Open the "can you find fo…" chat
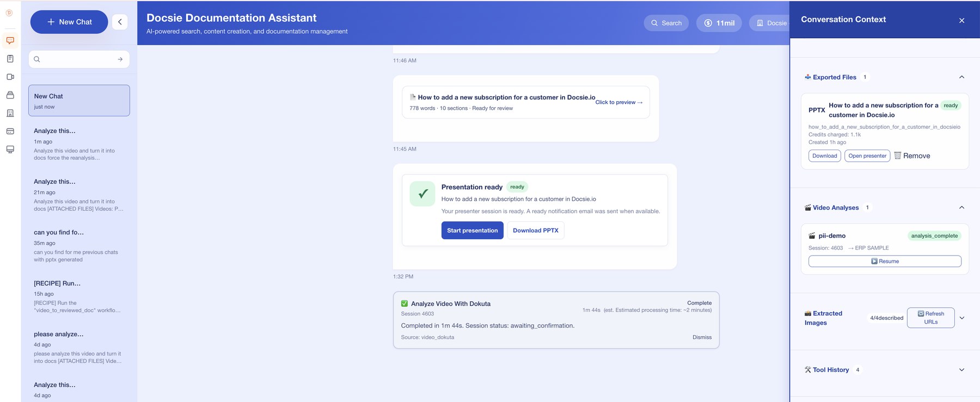 [79, 246]
